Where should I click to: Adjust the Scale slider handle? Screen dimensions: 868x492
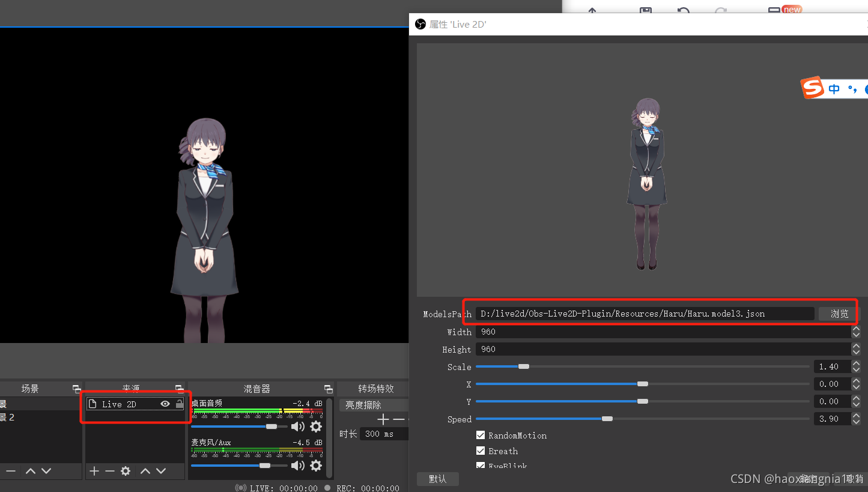pyautogui.click(x=524, y=366)
